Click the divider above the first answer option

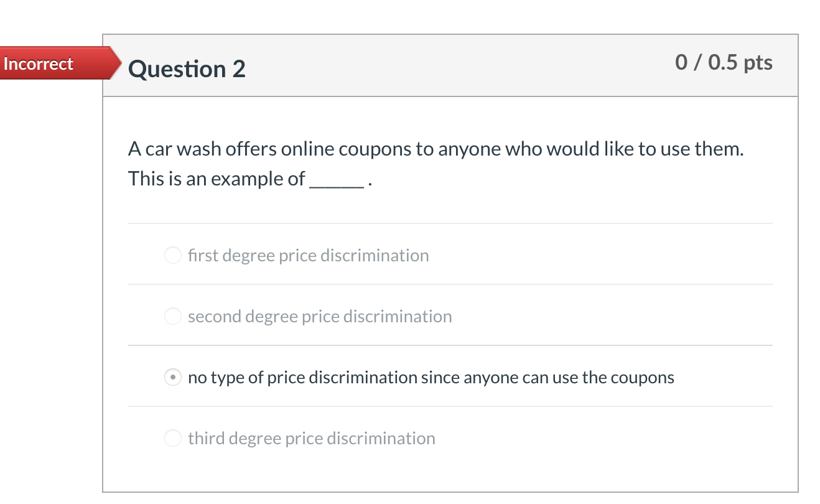(x=450, y=223)
